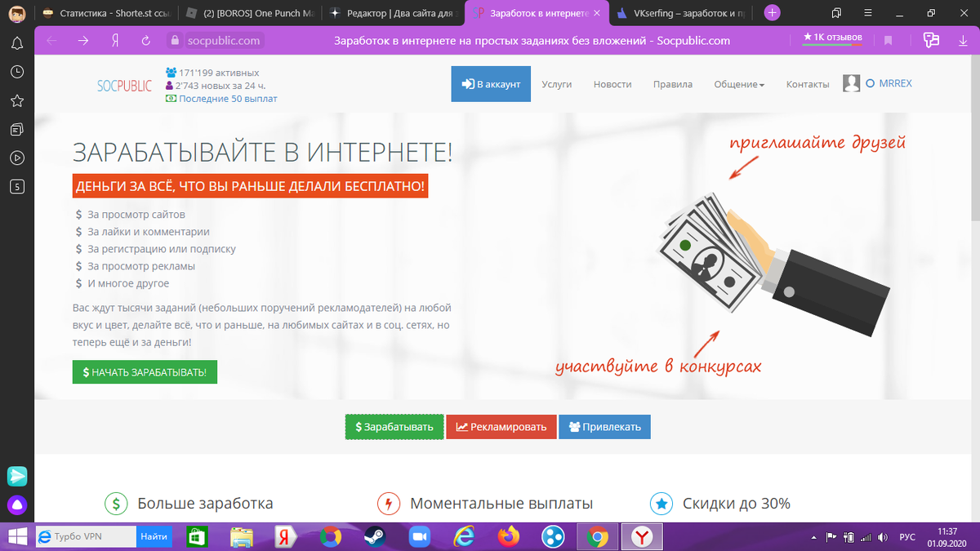
Task: Open Услуги menu item
Action: click(556, 84)
